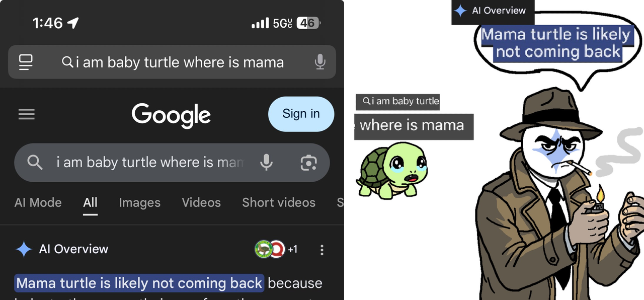Screen dimensions: 644x300
Task: Open AI Overview three-dot options menu
Action: pyautogui.click(x=322, y=250)
